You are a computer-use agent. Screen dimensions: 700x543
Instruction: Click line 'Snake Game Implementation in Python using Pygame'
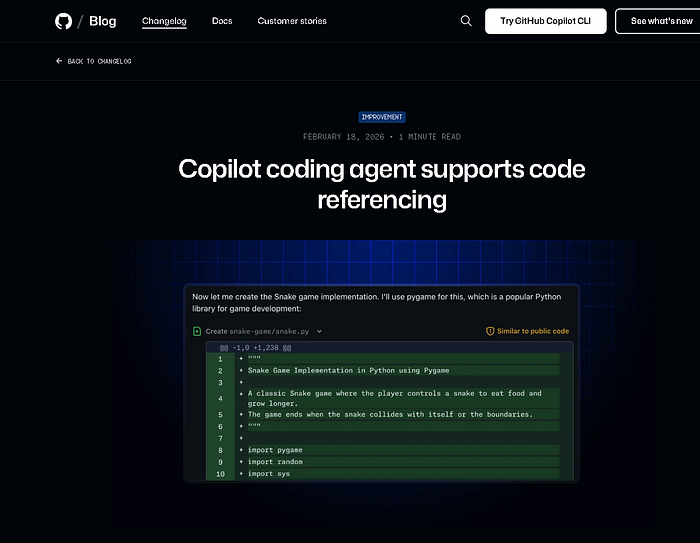click(x=349, y=371)
